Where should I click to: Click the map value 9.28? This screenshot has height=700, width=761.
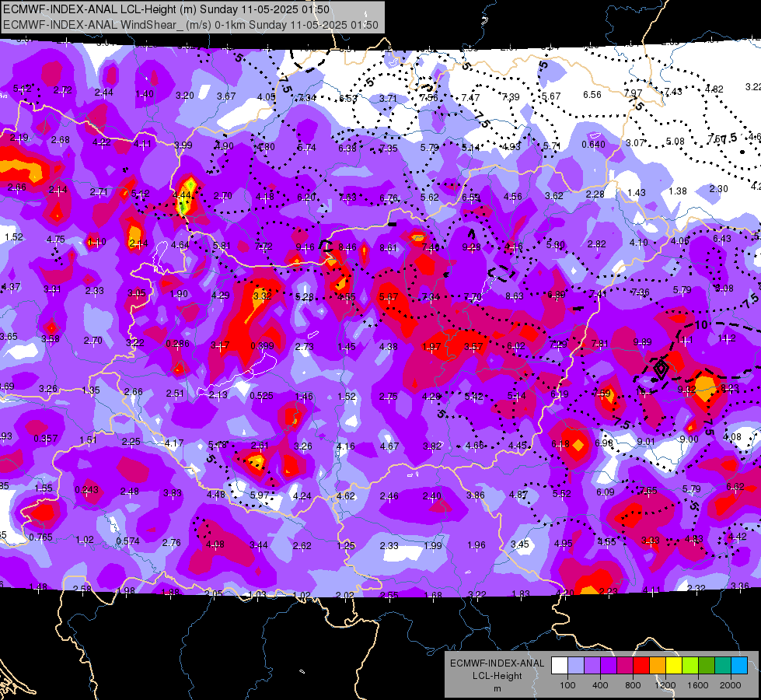click(x=471, y=247)
